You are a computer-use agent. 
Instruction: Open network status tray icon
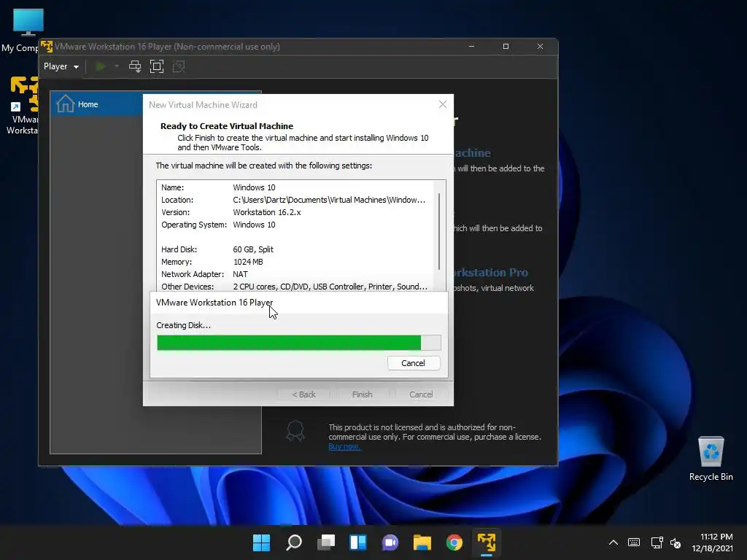pos(657,542)
